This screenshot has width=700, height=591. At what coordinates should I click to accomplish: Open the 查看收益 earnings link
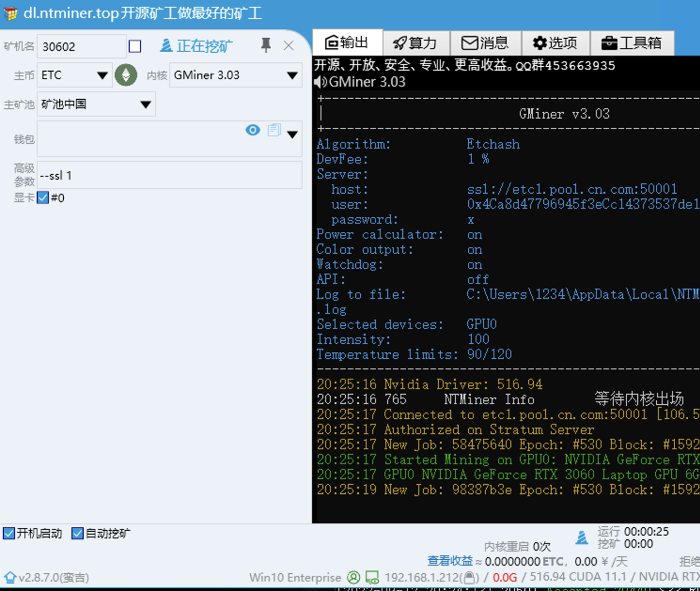[449, 561]
